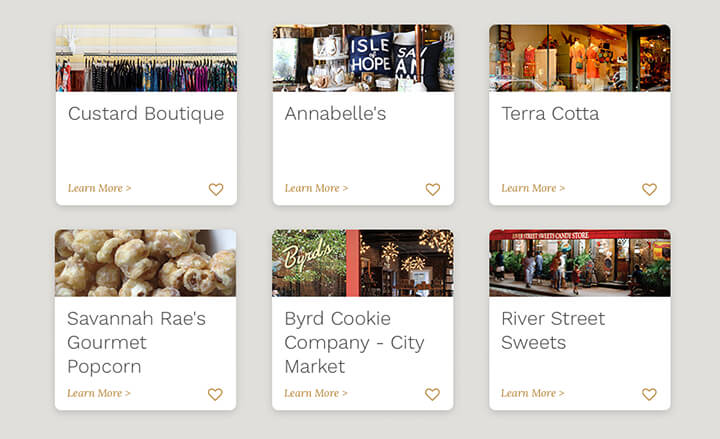Click Annabelle's Isle of Hope pillow image
This screenshot has height=439, width=720.
[363, 58]
